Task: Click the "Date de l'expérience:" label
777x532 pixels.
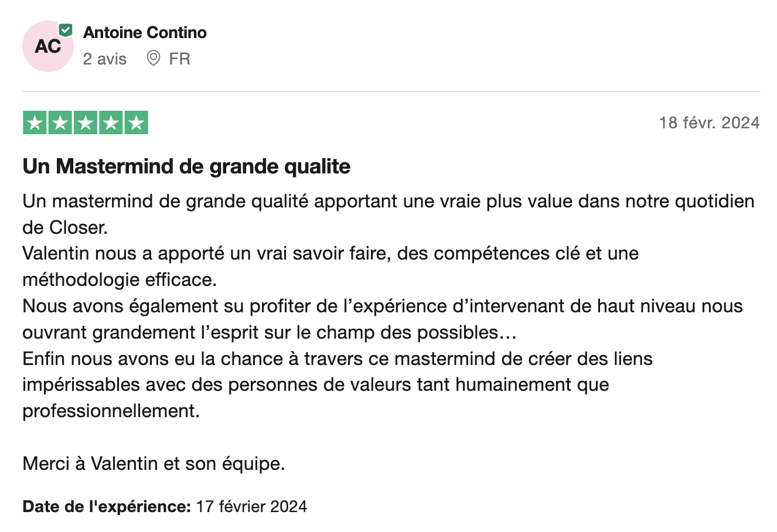Action: pyautogui.click(x=107, y=507)
